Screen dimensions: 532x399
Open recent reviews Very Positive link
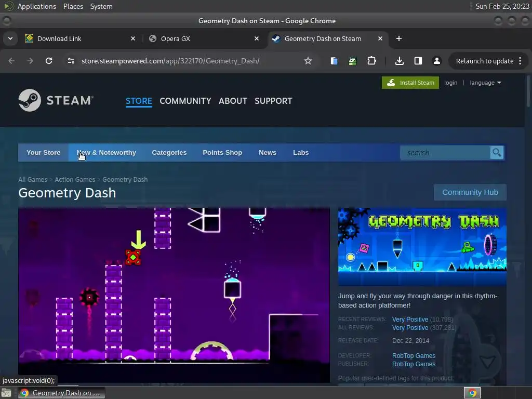pyautogui.click(x=410, y=320)
